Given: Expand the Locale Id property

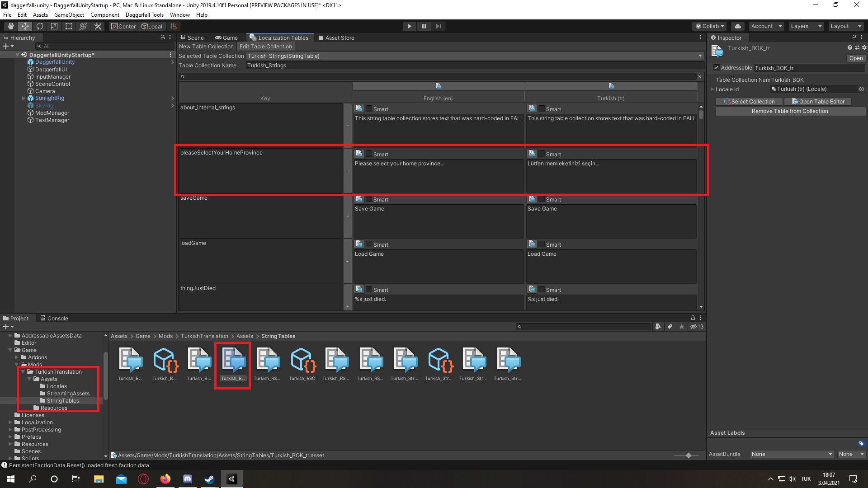Looking at the screenshot, I should pyautogui.click(x=712, y=89).
